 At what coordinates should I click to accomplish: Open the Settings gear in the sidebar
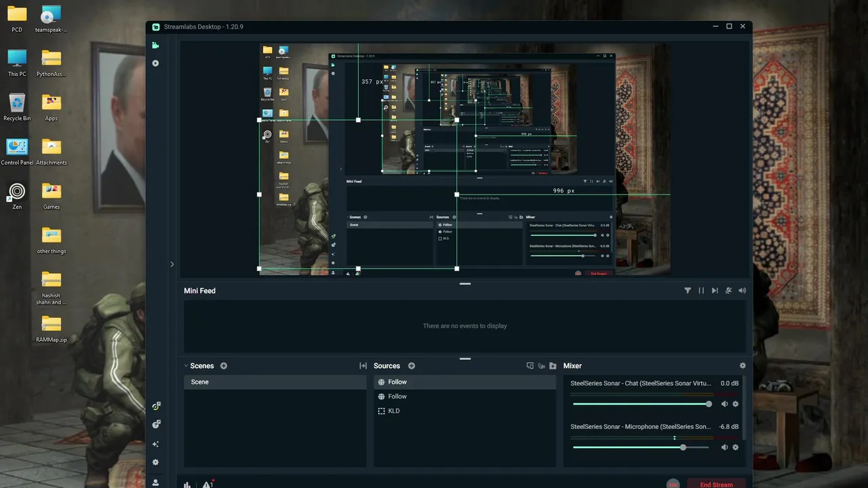[x=155, y=462]
